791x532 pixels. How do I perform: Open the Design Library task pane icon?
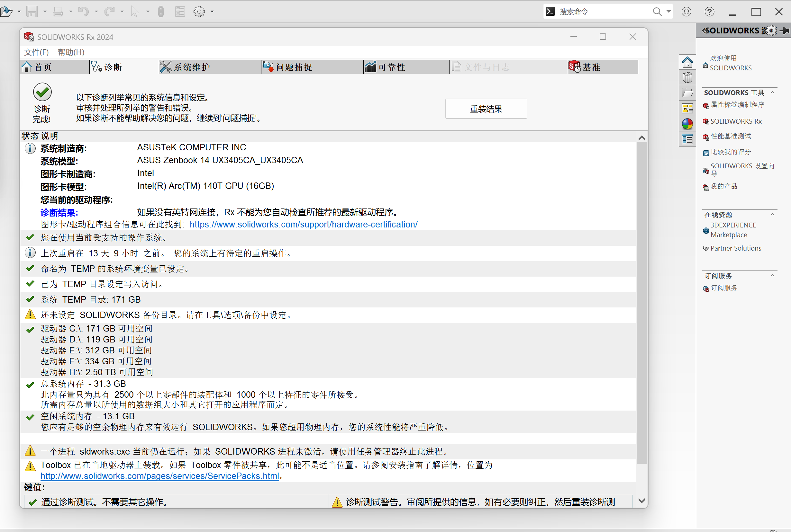pyautogui.click(x=687, y=78)
